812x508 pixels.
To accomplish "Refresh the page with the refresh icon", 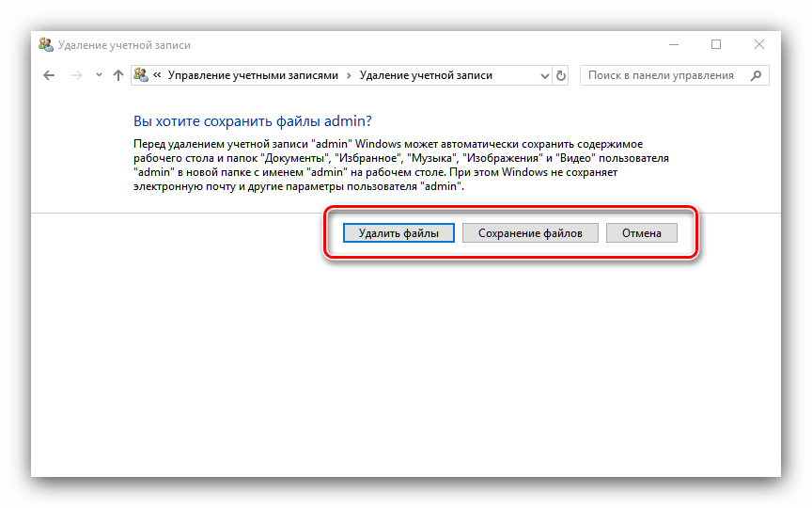I will coord(561,75).
